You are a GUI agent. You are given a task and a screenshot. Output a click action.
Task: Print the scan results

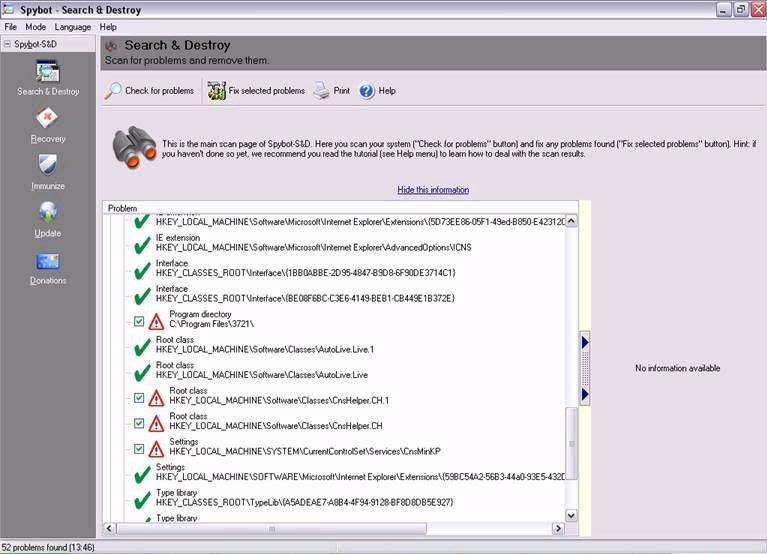point(332,91)
